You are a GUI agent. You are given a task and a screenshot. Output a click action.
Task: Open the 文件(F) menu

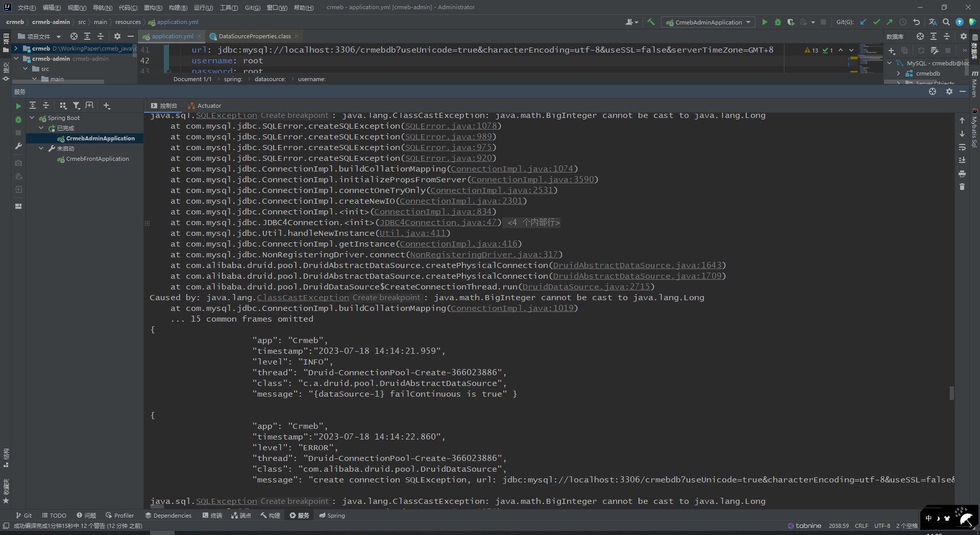point(27,8)
